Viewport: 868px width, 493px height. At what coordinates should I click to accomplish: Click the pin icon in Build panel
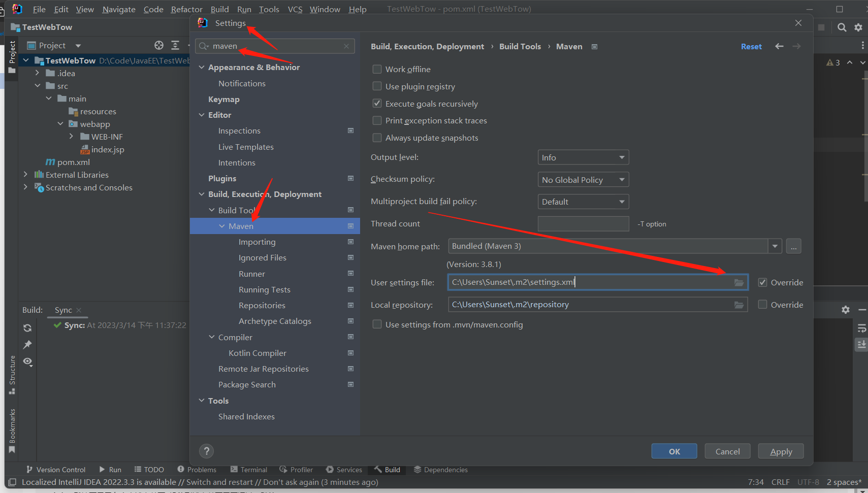tap(27, 345)
